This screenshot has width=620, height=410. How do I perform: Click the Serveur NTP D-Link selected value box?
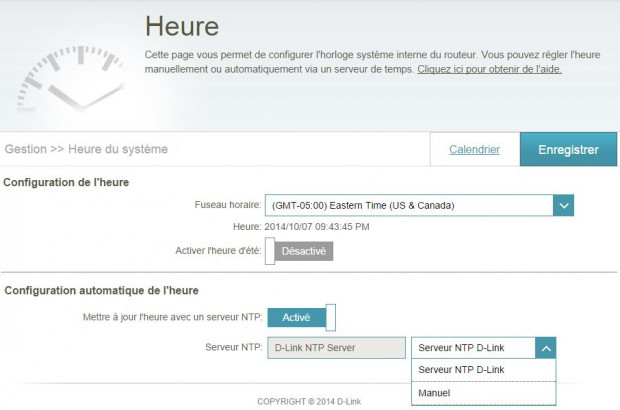(x=473, y=348)
